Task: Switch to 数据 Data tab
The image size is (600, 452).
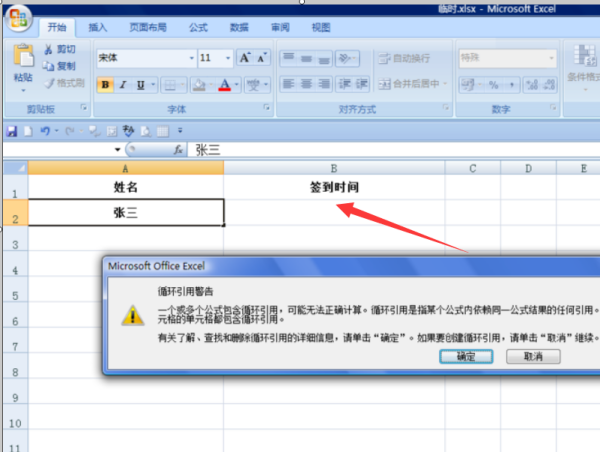Action: click(x=239, y=28)
